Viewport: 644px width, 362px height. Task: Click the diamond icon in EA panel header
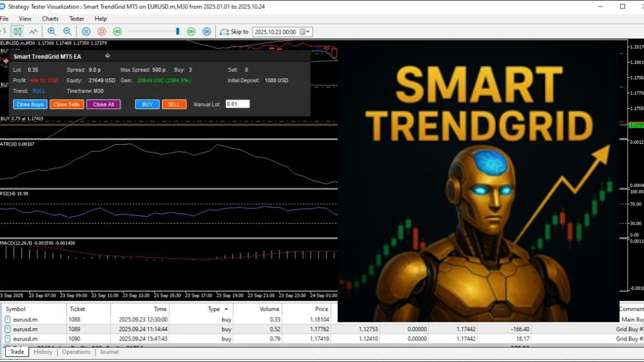[x=107, y=56]
